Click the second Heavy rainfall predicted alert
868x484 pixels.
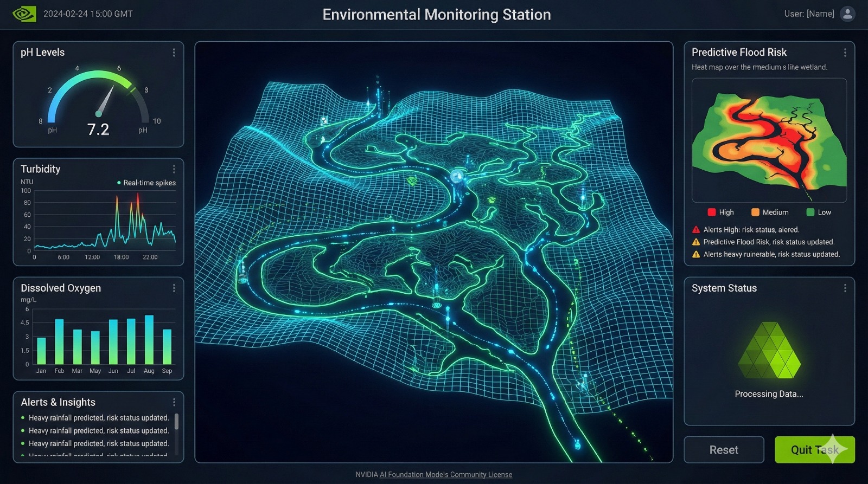(99, 431)
